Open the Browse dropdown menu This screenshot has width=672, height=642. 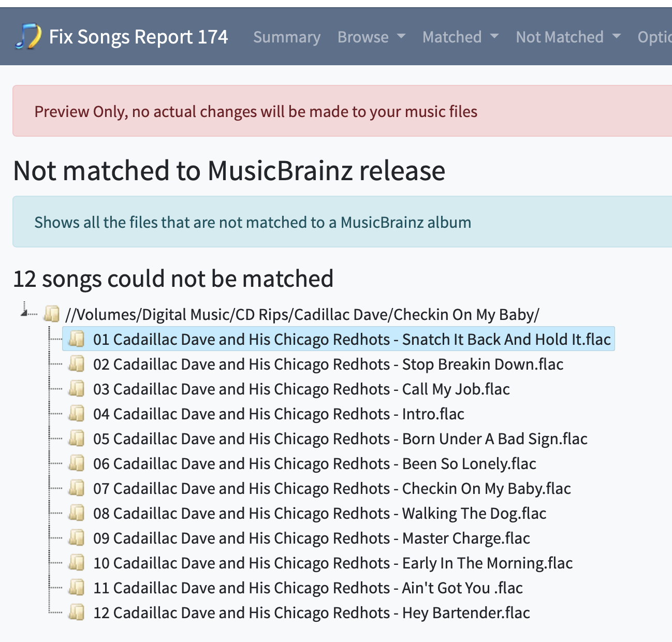[371, 37]
